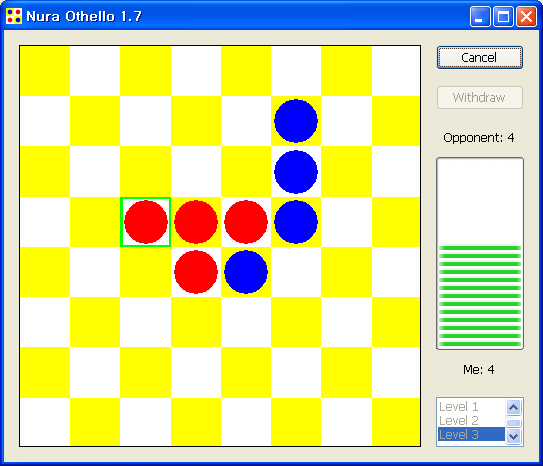Click the red disc highlighted with green border
Image resolution: width=543 pixels, height=466 pixels.
point(145,222)
